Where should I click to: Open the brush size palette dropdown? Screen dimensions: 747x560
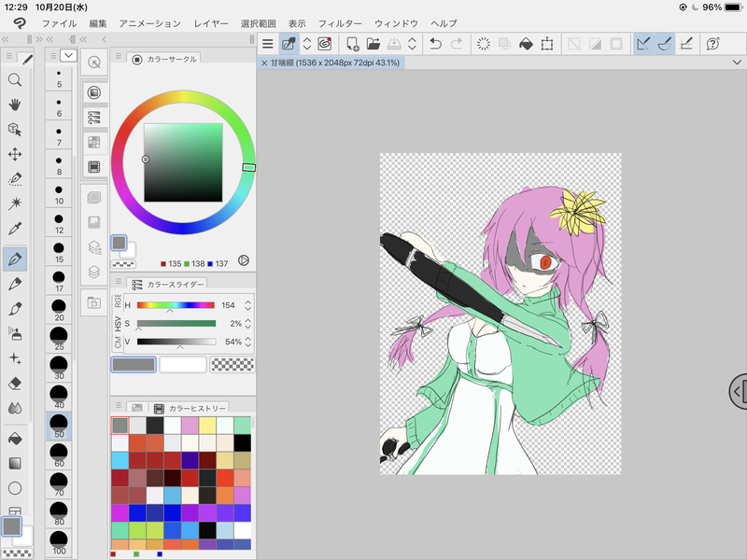click(68, 56)
